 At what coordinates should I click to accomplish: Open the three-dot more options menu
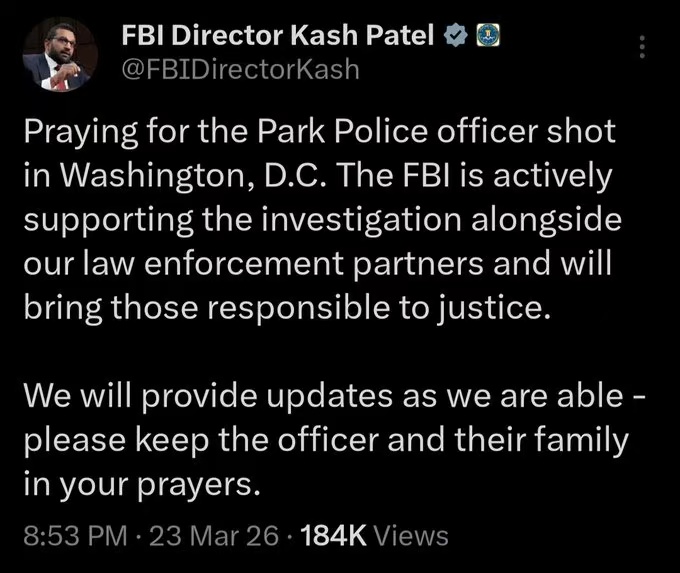(643, 48)
